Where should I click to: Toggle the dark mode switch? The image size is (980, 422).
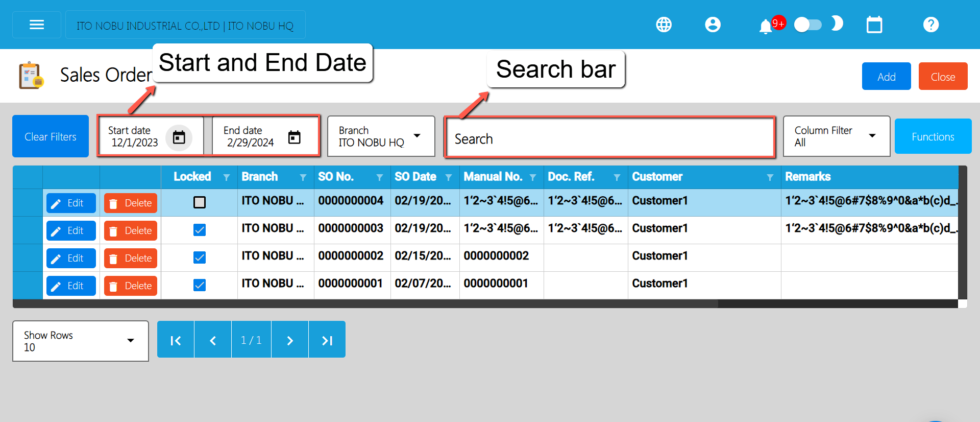click(x=808, y=25)
